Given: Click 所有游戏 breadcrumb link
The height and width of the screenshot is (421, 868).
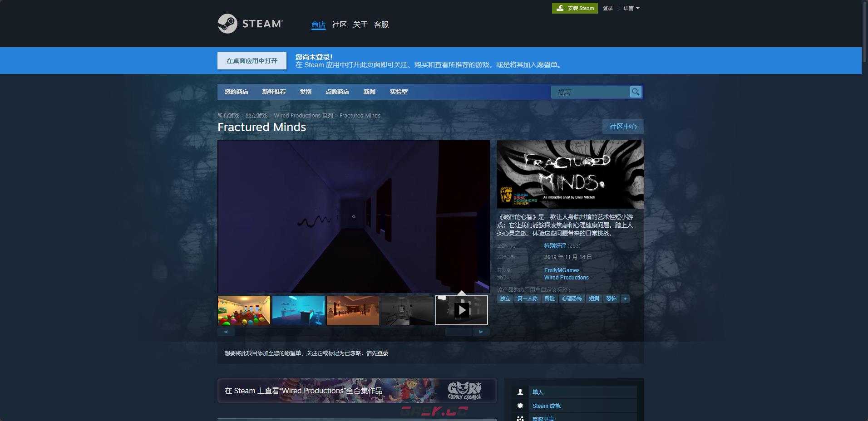Looking at the screenshot, I should click(228, 116).
